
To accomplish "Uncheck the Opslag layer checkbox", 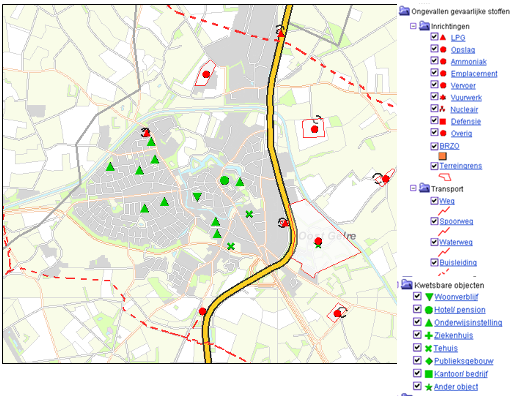I will pos(434,49).
